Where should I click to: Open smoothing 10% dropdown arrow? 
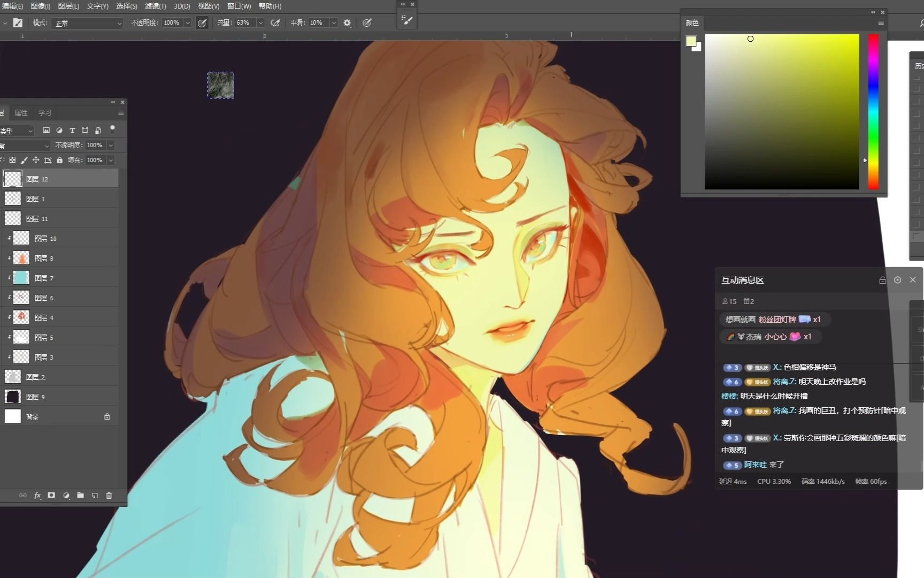click(x=334, y=23)
